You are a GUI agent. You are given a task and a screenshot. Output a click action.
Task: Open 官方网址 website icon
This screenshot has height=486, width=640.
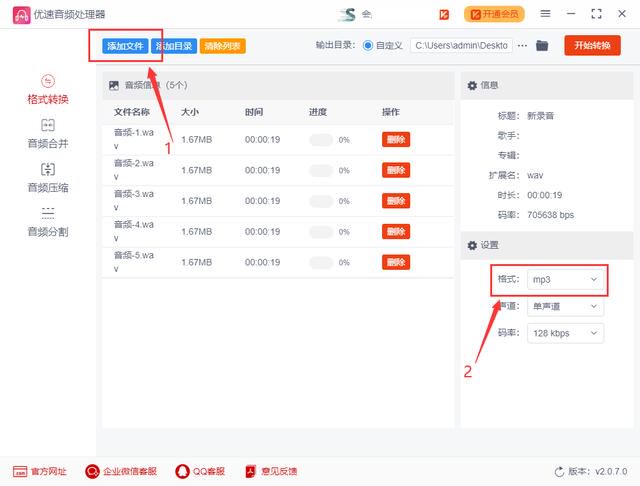click(20, 472)
